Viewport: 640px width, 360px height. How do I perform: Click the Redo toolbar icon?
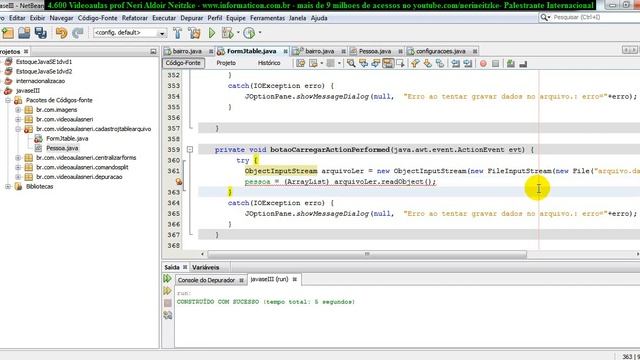(78, 33)
